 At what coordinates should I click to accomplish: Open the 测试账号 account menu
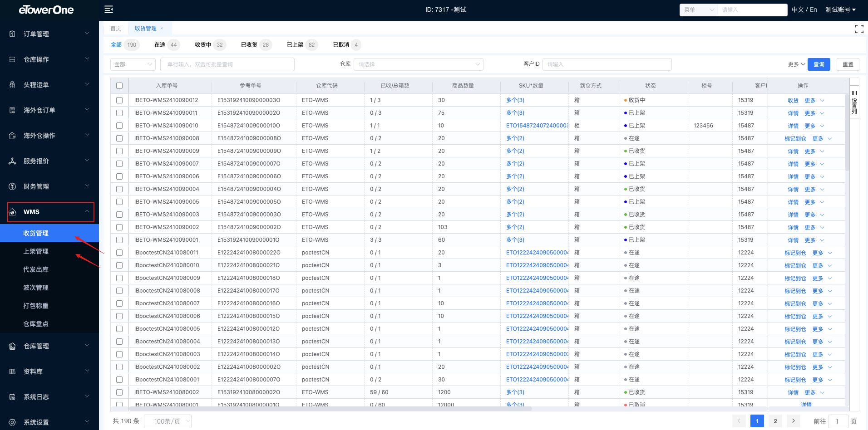(x=840, y=10)
